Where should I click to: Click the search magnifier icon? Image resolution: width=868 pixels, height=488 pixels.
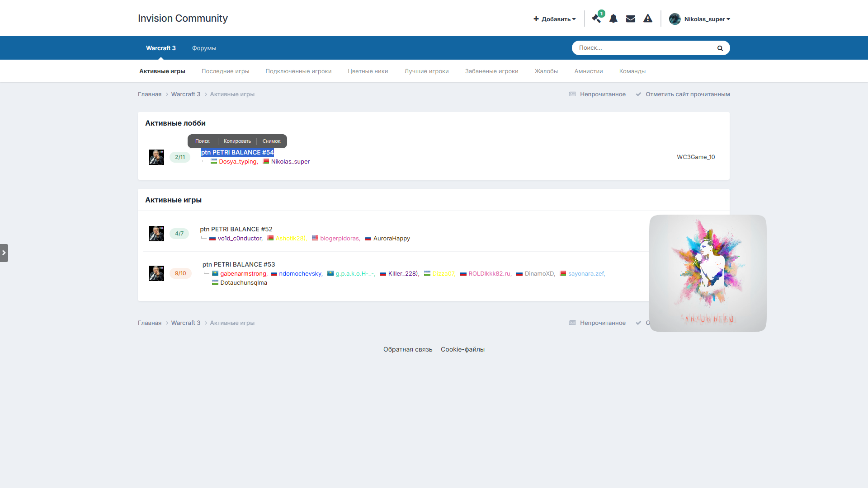click(720, 48)
